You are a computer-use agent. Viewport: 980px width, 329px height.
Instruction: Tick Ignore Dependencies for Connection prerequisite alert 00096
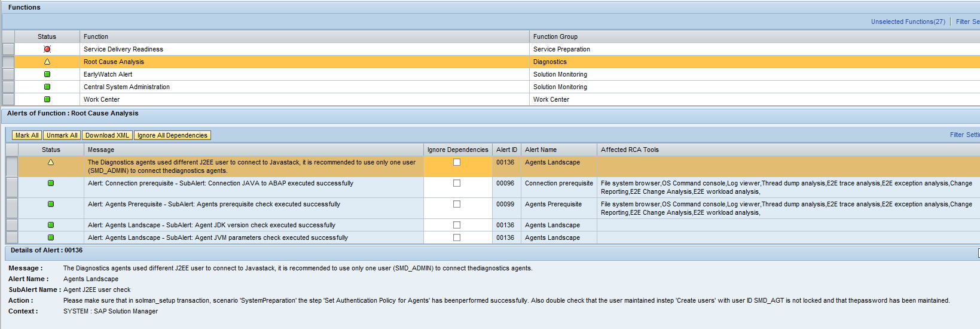(457, 183)
